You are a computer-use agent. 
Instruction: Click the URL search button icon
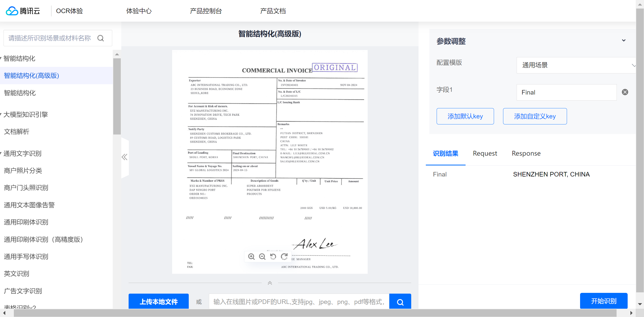[x=400, y=302]
